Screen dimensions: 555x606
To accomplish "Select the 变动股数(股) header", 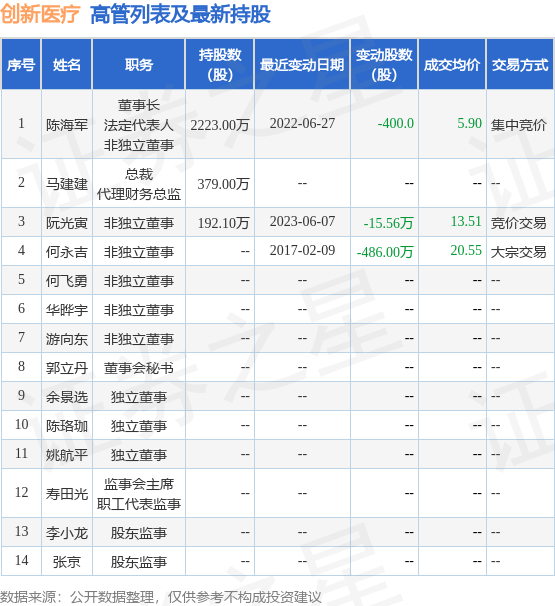I will (x=384, y=65).
